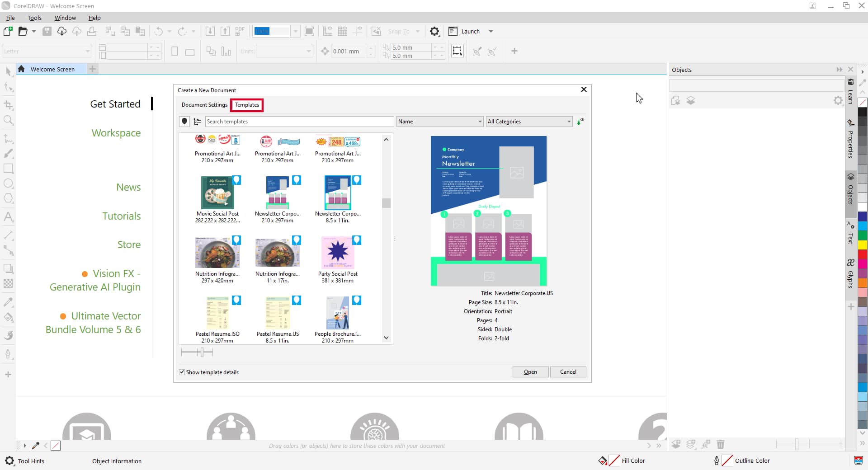Open the File menu
Viewport: 868px width, 470px height.
10,18
